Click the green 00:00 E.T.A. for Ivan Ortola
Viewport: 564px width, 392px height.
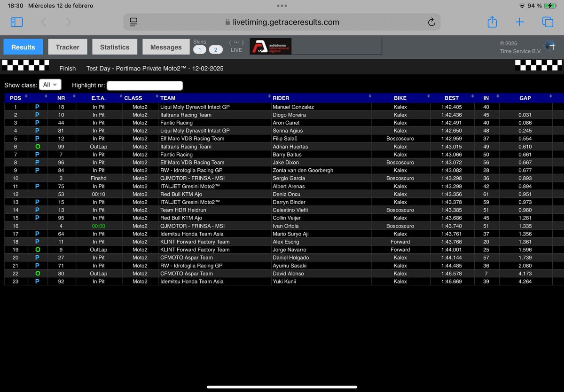(99, 226)
